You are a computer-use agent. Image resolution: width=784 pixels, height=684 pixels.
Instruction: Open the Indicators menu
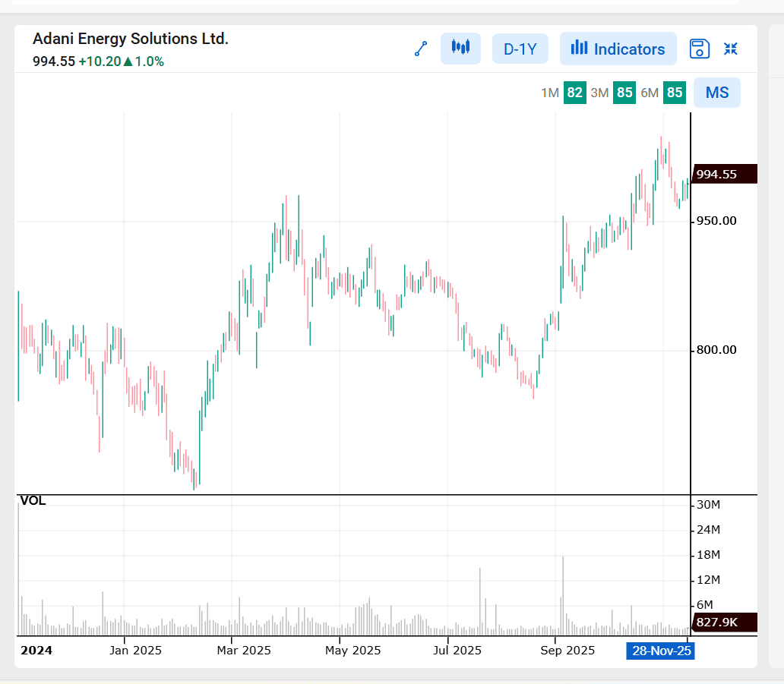pyautogui.click(x=618, y=49)
